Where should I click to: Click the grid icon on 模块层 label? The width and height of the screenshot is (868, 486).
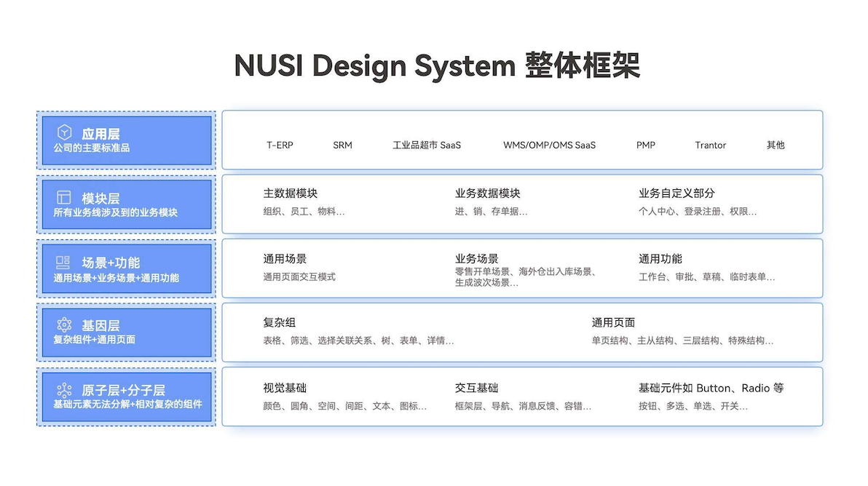pos(64,197)
